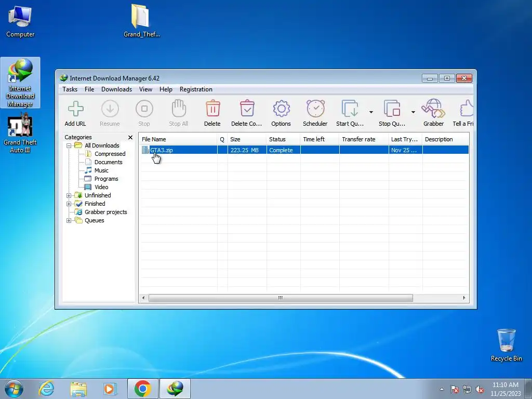Select the Music category

pos(101,170)
